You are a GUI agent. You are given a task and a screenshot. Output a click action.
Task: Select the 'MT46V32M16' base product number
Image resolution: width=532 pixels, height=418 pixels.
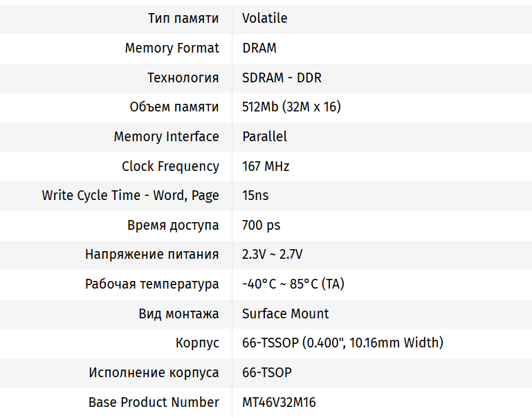click(x=279, y=402)
